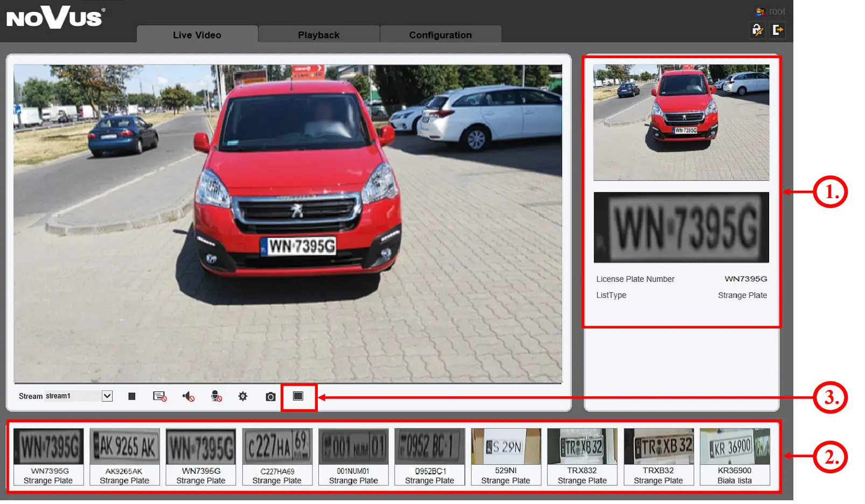The height and width of the screenshot is (504, 865).
Task: Click the logout icon with orange arrow
Action: tap(777, 30)
